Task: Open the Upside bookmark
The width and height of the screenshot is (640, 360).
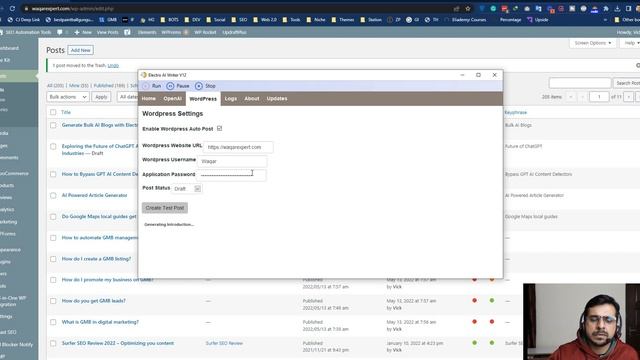Action: 538,20
